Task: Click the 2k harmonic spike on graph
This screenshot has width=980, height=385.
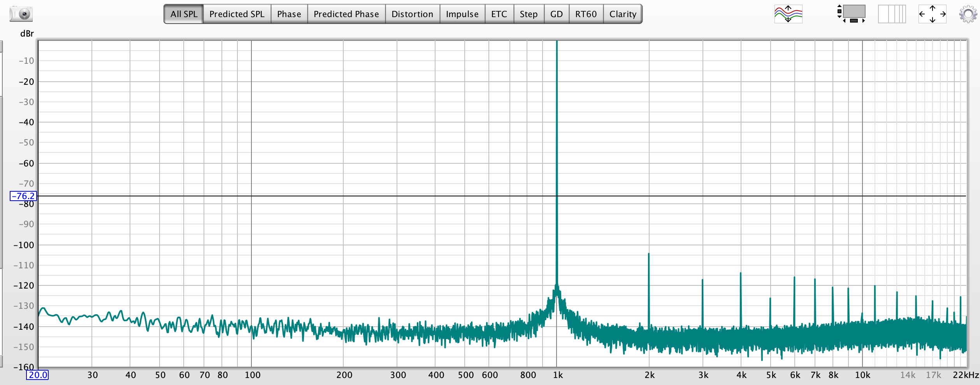Action: pos(649,290)
